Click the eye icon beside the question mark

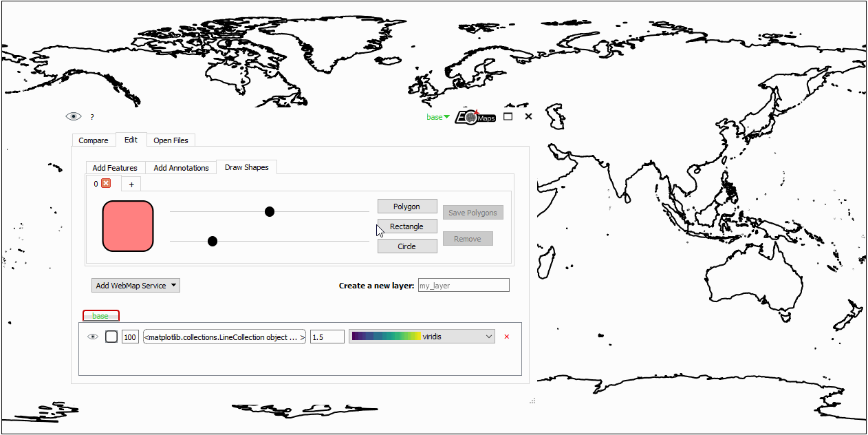pyautogui.click(x=73, y=117)
